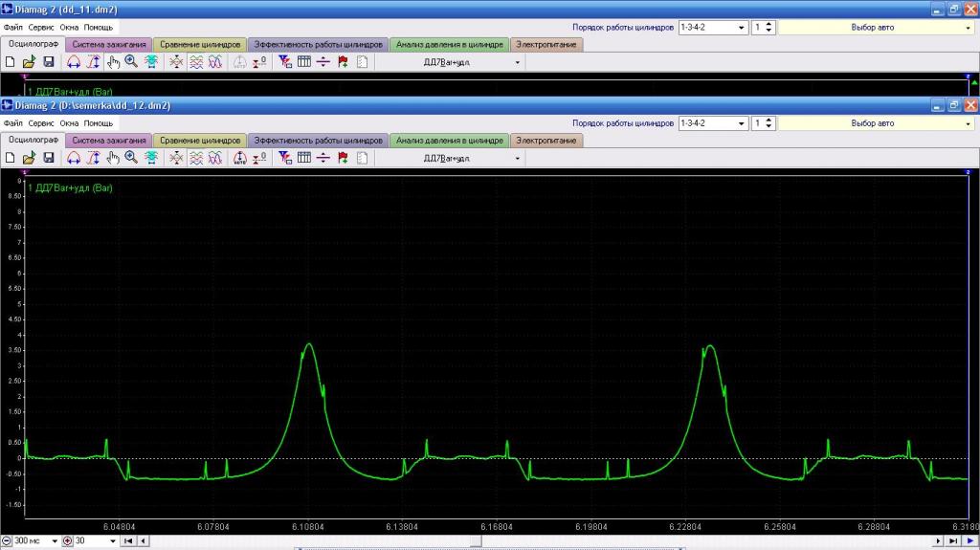This screenshot has width=980, height=550.
Task: Open file icon in dd_11 window
Action: pyautogui.click(x=29, y=62)
